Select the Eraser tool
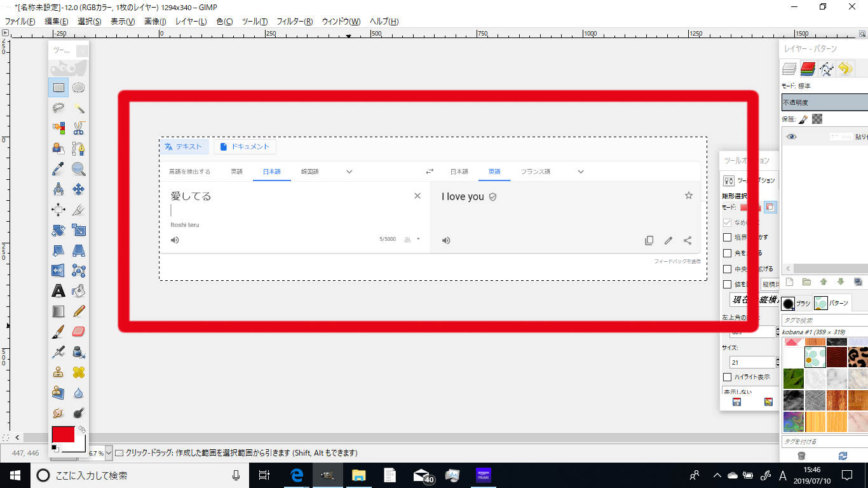Viewport: 868px width, 488px height. coord(79,332)
